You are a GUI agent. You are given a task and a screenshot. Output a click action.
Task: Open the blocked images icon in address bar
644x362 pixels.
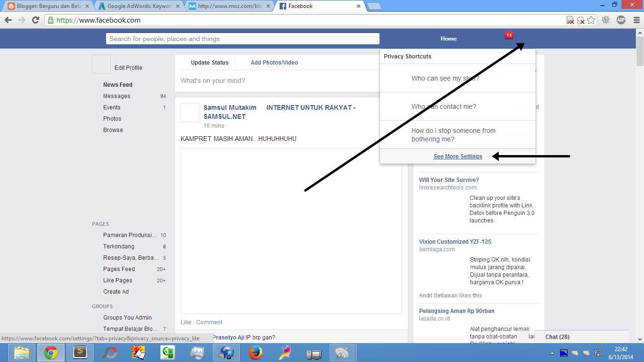(570, 20)
